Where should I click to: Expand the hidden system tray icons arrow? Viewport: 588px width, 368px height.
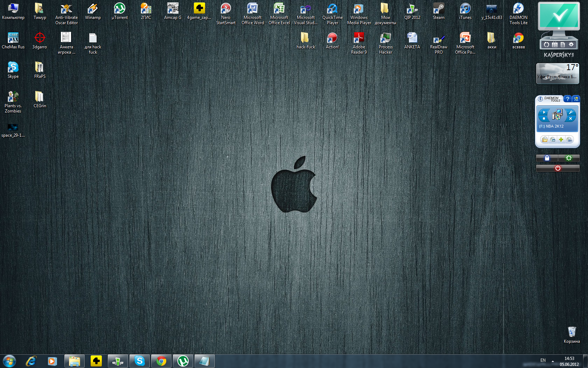(x=553, y=361)
